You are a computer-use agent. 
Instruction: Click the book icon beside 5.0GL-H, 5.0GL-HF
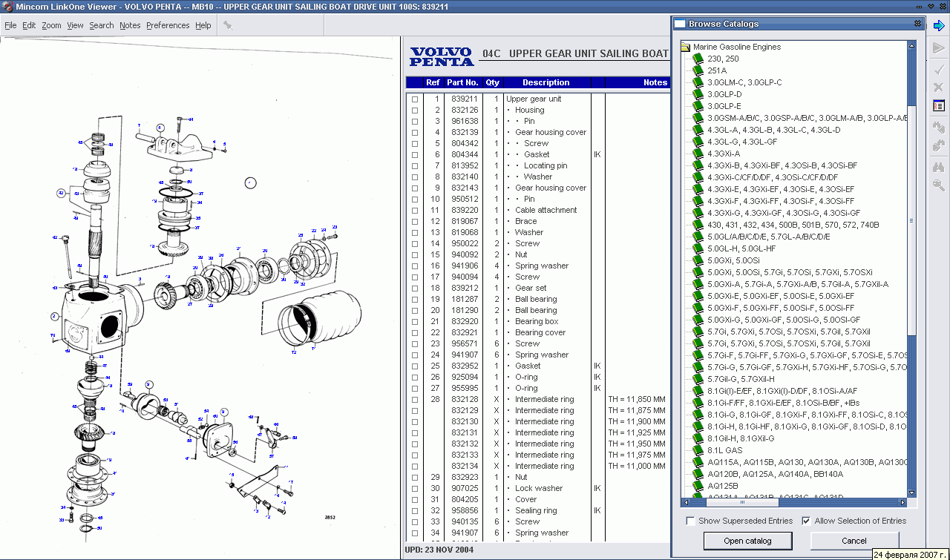(x=698, y=248)
